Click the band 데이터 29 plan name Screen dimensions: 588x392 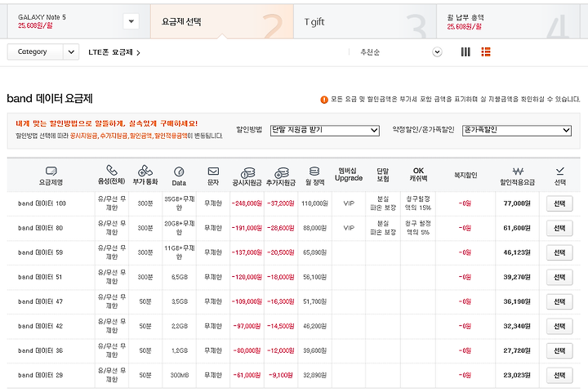(41, 375)
